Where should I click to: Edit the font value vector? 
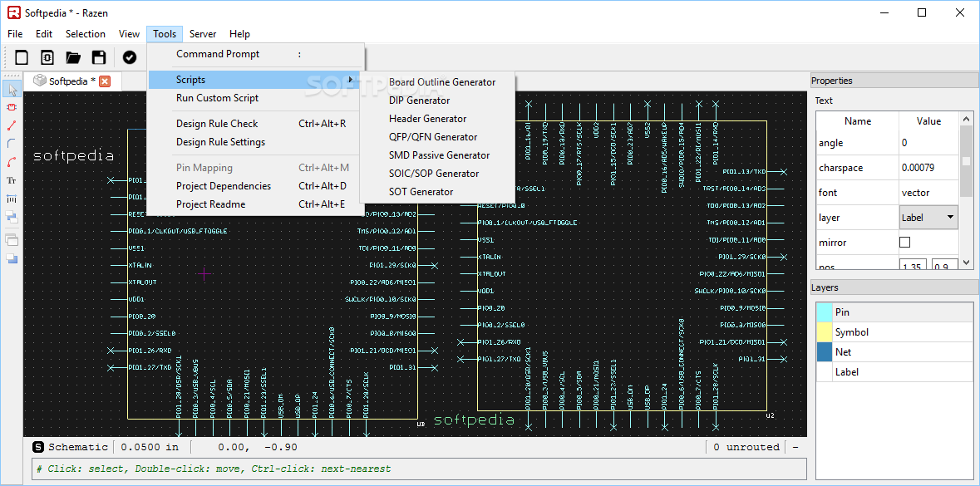[x=928, y=193]
